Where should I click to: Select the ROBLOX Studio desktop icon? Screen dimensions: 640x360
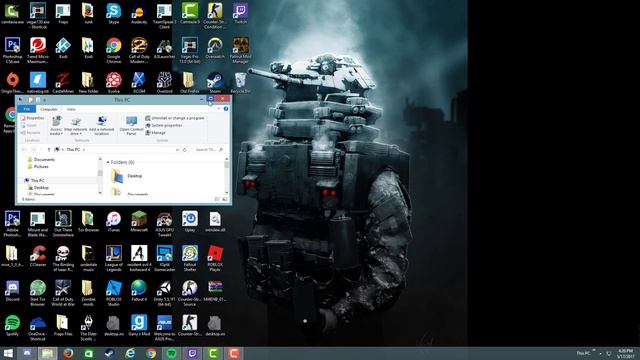113,293
